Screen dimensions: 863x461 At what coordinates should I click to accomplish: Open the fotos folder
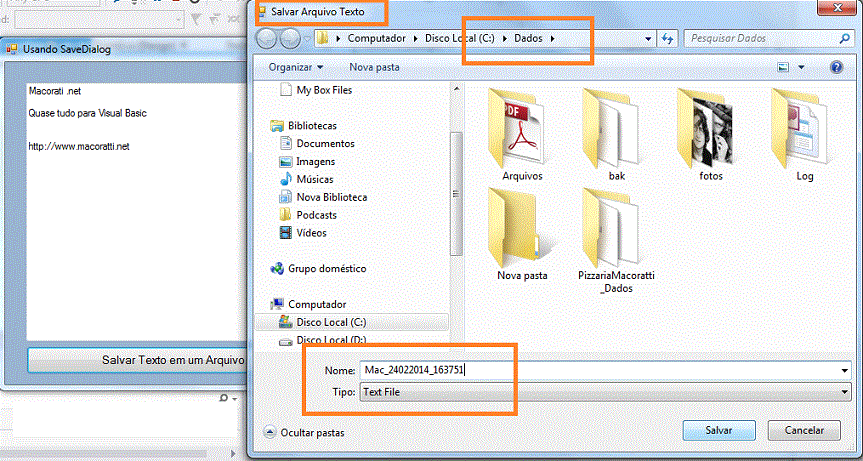[x=711, y=127]
